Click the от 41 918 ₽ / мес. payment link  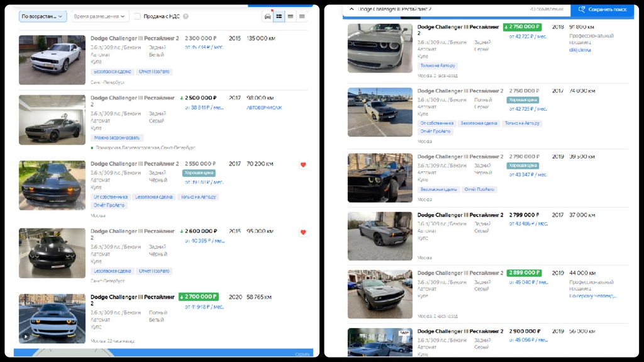[204, 307]
